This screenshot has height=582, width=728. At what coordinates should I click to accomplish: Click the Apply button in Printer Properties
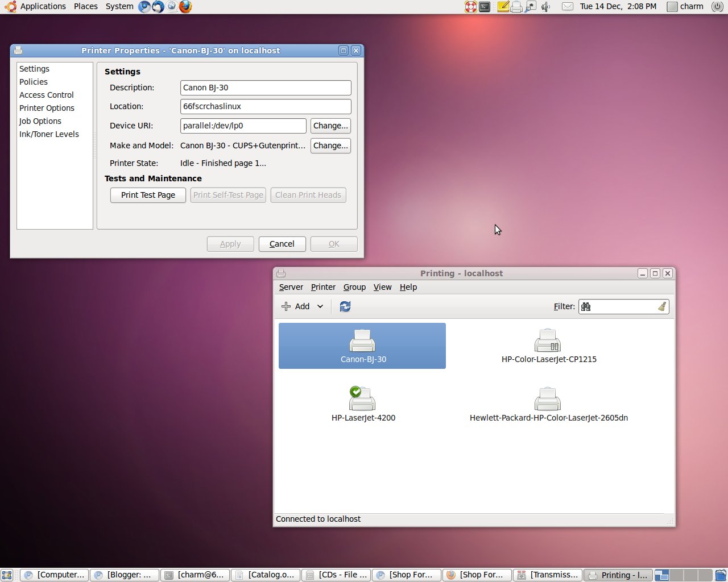point(230,244)
